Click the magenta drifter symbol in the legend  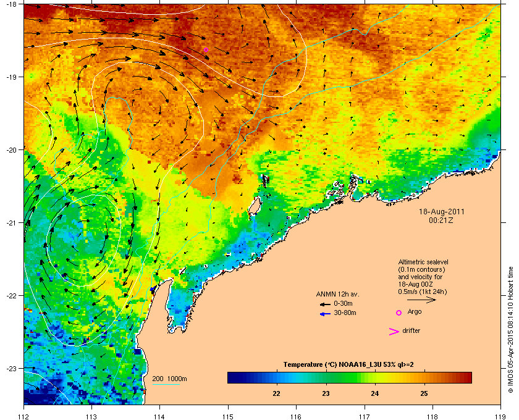[x=394, y=332]
